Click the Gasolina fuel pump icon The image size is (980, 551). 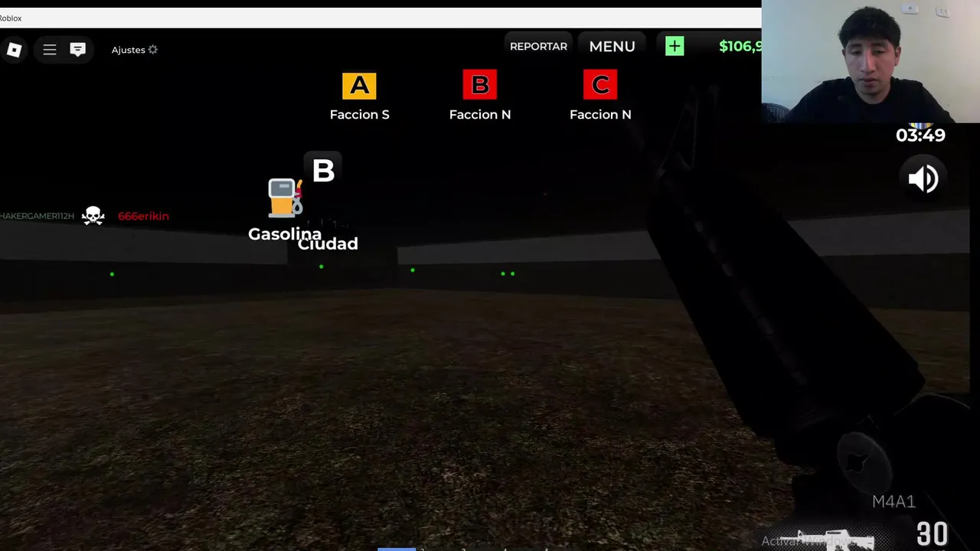click(286, 197)
